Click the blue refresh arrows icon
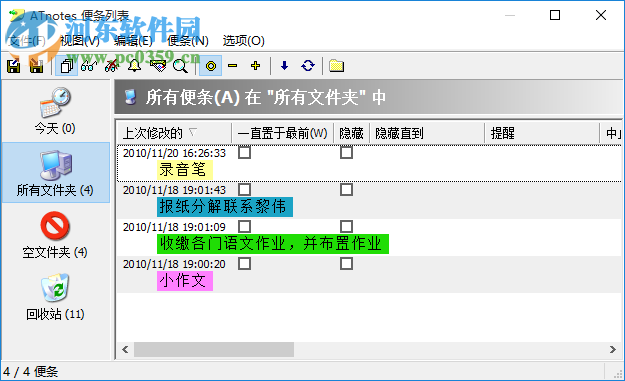The image size is (625, 381). point(308,66)
